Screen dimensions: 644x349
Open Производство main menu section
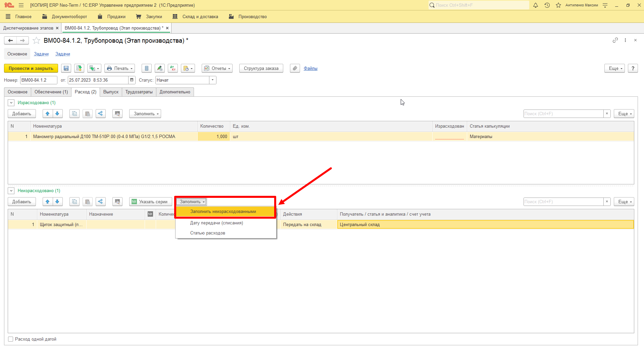click(x=248, y=17)
